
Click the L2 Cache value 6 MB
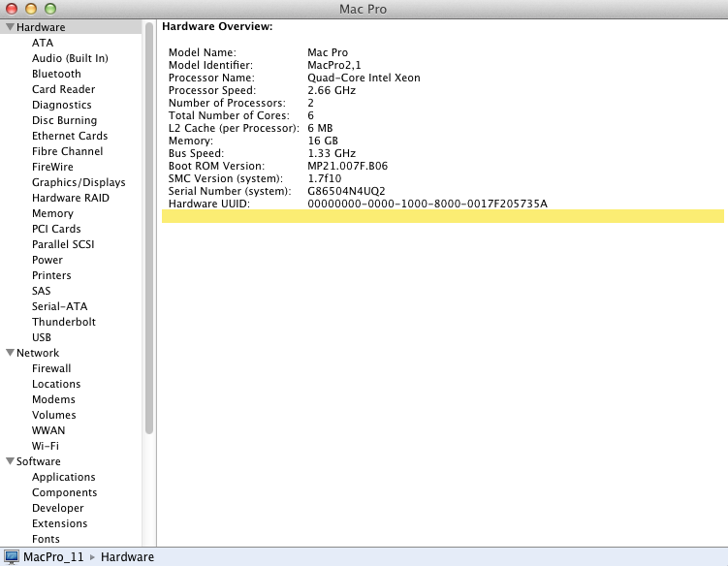[x=320, y=128]
